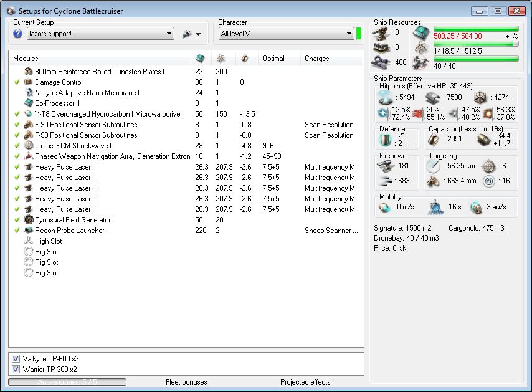Click the 'Capacitor (Lasts: 1m 19s)' label
This screenshot has width=532, height=392.
[x=465, y=128]
